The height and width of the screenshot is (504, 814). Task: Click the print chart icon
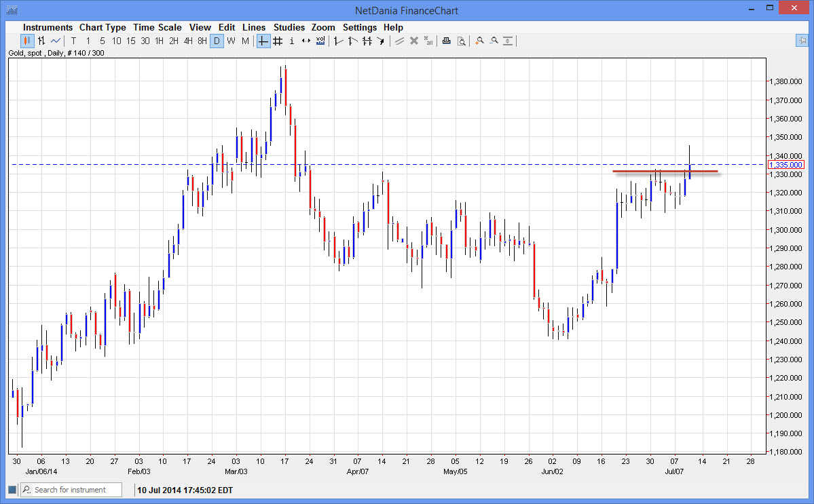point(446,41)
